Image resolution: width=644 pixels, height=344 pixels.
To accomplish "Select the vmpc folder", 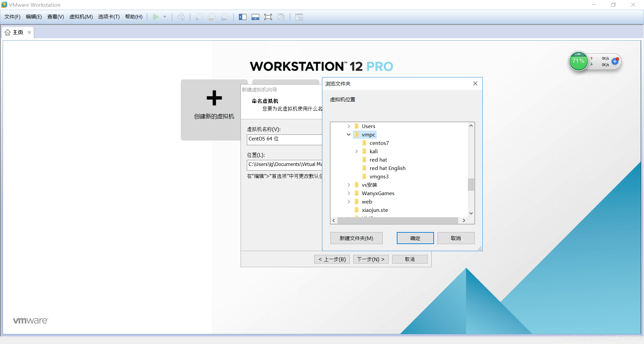I will point(368,134).
